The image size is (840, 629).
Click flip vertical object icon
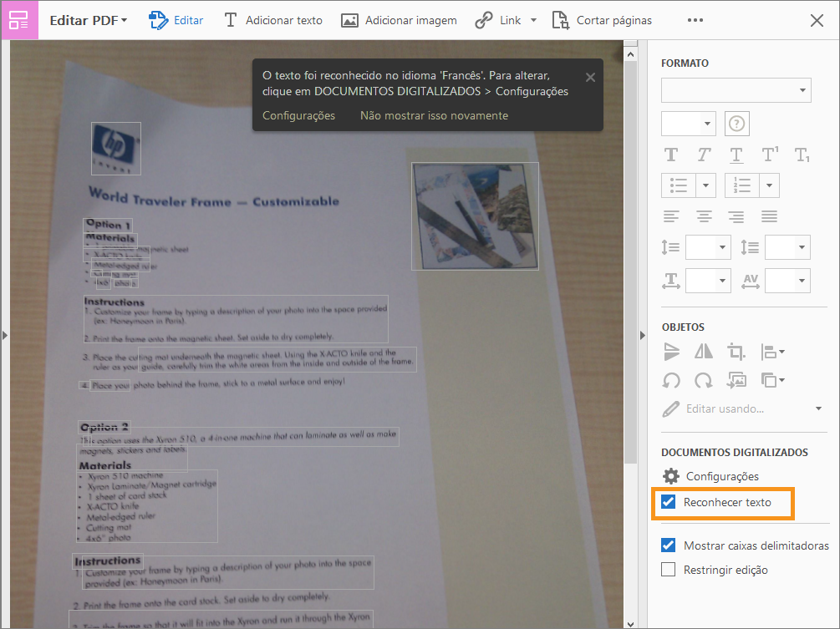(x=671, y=352)
